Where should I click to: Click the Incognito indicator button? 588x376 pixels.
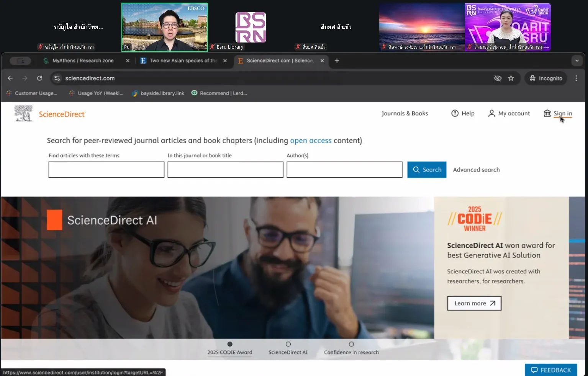click(546, 78)
